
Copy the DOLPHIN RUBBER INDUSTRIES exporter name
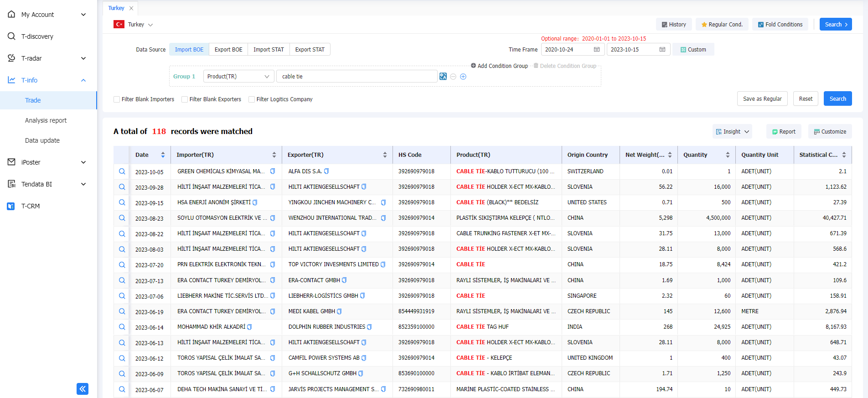point(369,327)
